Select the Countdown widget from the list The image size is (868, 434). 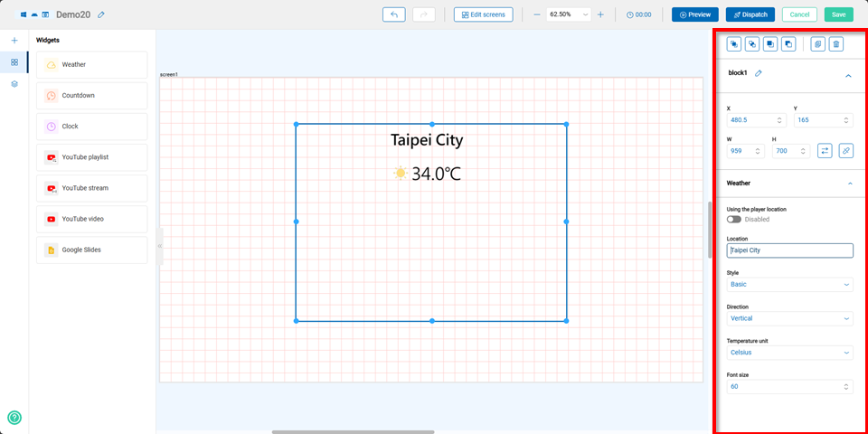91,96
